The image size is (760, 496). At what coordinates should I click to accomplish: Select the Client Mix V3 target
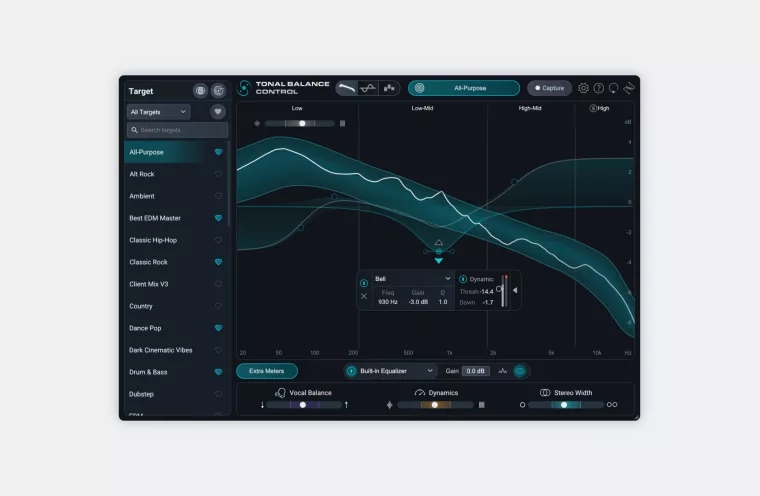pos(175,284)
